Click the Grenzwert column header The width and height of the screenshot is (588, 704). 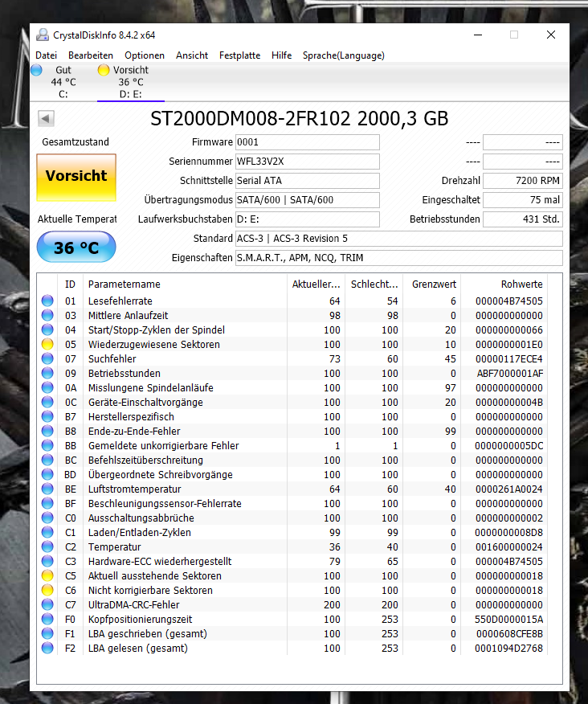tap(434, 284)
